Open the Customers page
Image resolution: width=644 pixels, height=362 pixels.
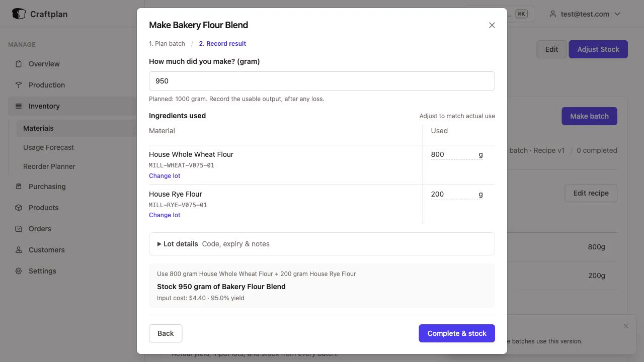[x=46, y=250]
